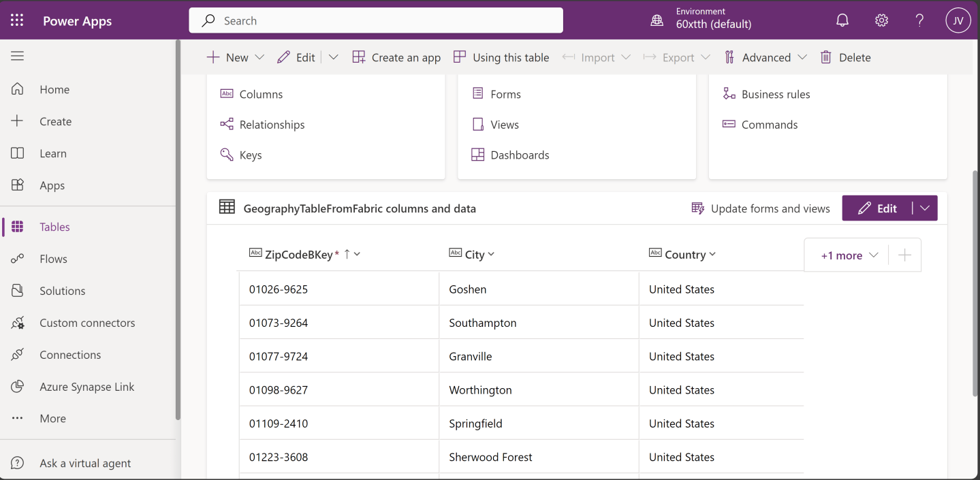Expand the Advanced menu chevron
This screenshot has height=480, width=980.
point(802,58)
